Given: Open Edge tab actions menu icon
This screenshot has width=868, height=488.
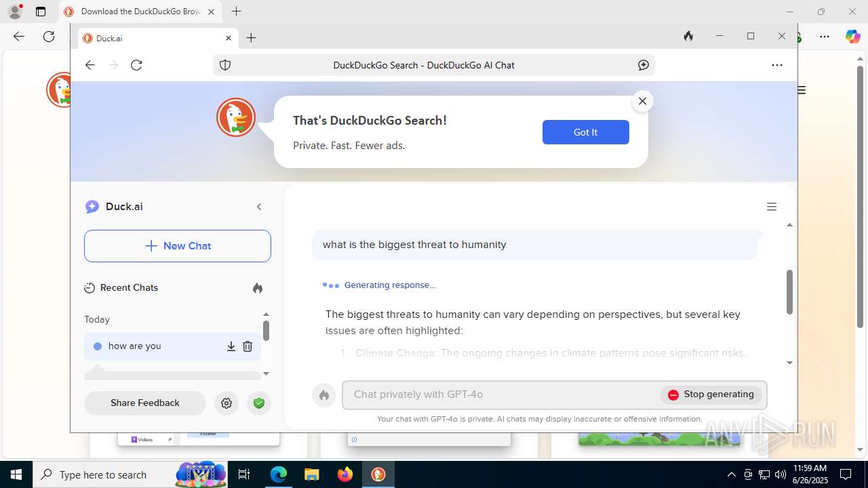Looking at the screenshot, I should tap(41, 12).
